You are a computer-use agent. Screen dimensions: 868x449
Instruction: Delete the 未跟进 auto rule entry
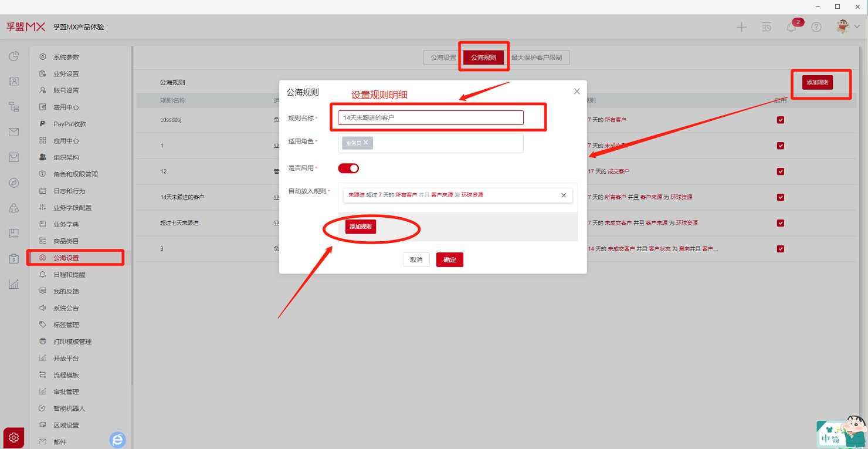[564, 195]
